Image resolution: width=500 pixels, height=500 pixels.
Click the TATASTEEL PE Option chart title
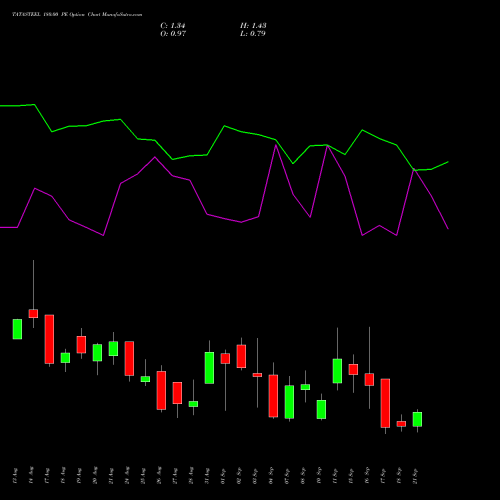point(77,15)
